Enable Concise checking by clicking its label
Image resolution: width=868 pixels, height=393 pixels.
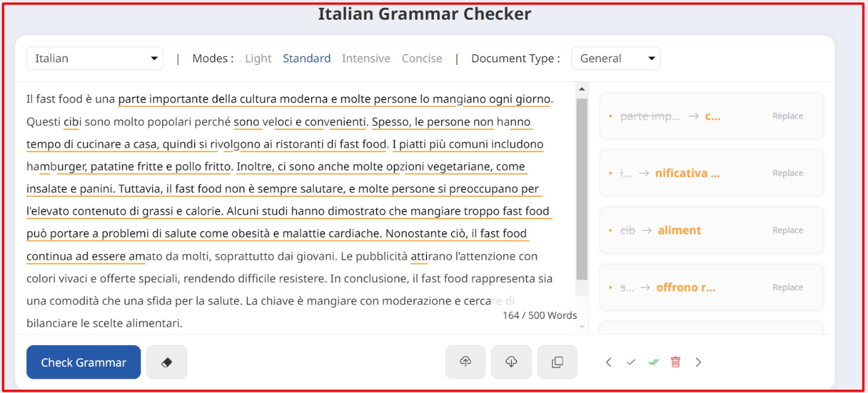coord(422,58)
